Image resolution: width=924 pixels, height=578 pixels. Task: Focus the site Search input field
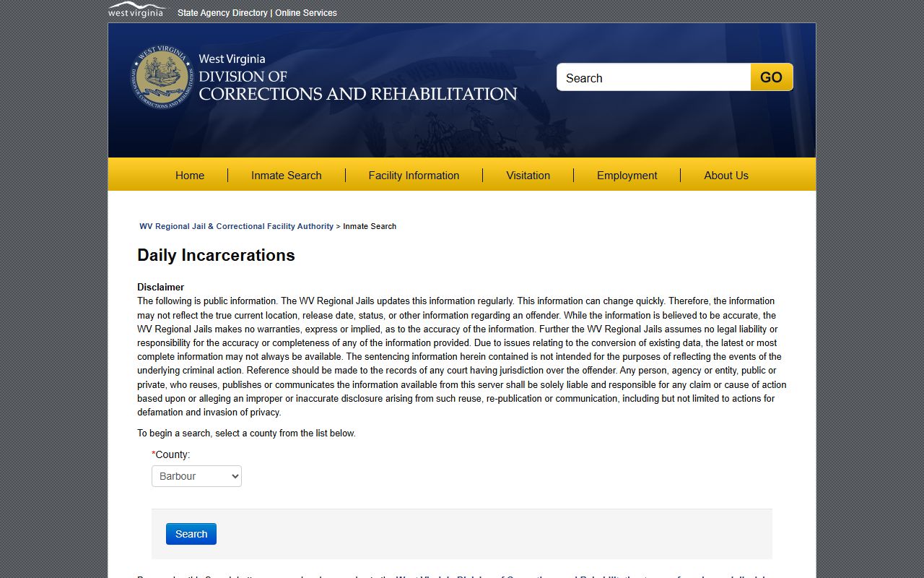(654, 77)
